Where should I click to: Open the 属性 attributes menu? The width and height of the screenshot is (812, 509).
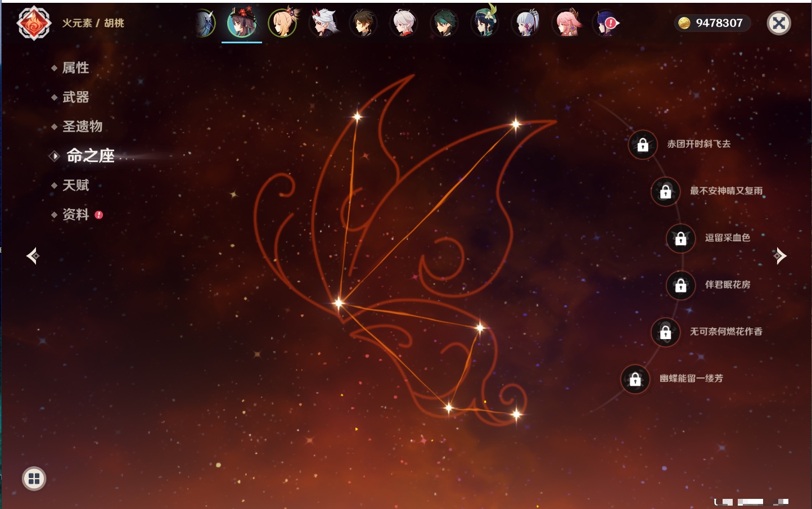pos(76,68)
